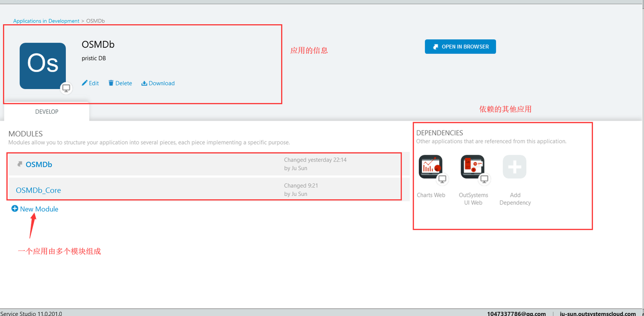This screenshot has width=644, height=316.
Task: Click the web app badge under OSMDb logo
Action: click(x=66, y=88)
